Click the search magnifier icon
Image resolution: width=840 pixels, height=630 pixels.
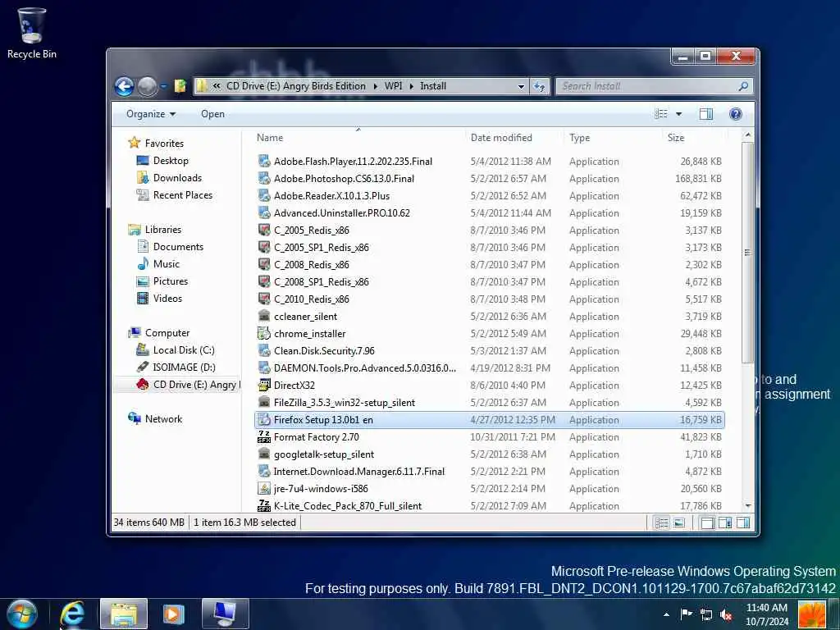pyautogui.click(x=743, y=86)
